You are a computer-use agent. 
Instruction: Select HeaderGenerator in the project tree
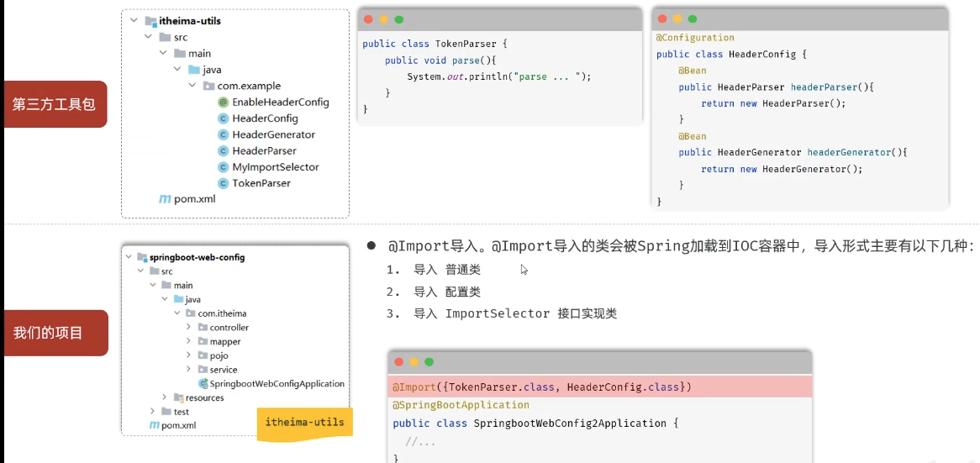pos(274,134)
